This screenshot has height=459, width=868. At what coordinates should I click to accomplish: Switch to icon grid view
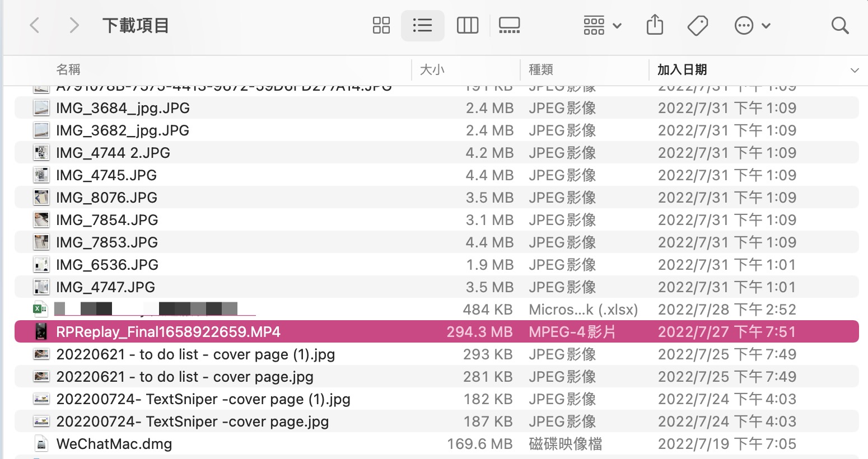(381, 25)
